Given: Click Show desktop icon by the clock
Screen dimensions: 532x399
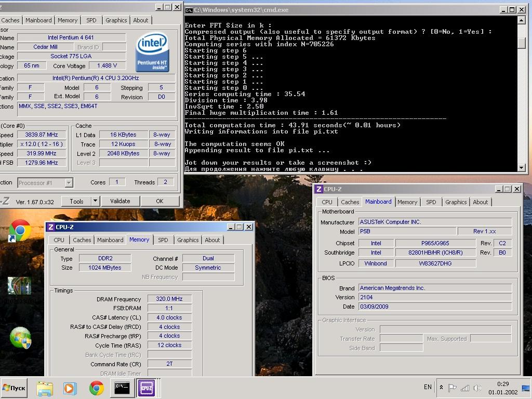Looking at the screenshot, I should (526, 388).
